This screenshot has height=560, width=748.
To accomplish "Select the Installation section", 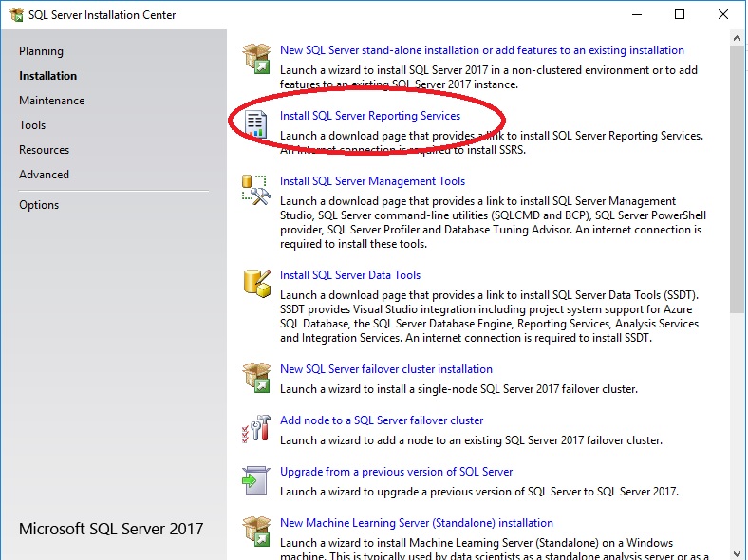I will pyautogui.click(x=47, y=76).
